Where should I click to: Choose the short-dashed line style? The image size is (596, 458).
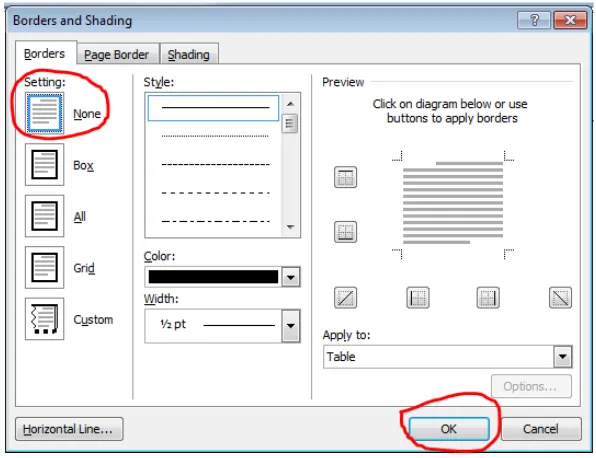(x=215, y=165)
